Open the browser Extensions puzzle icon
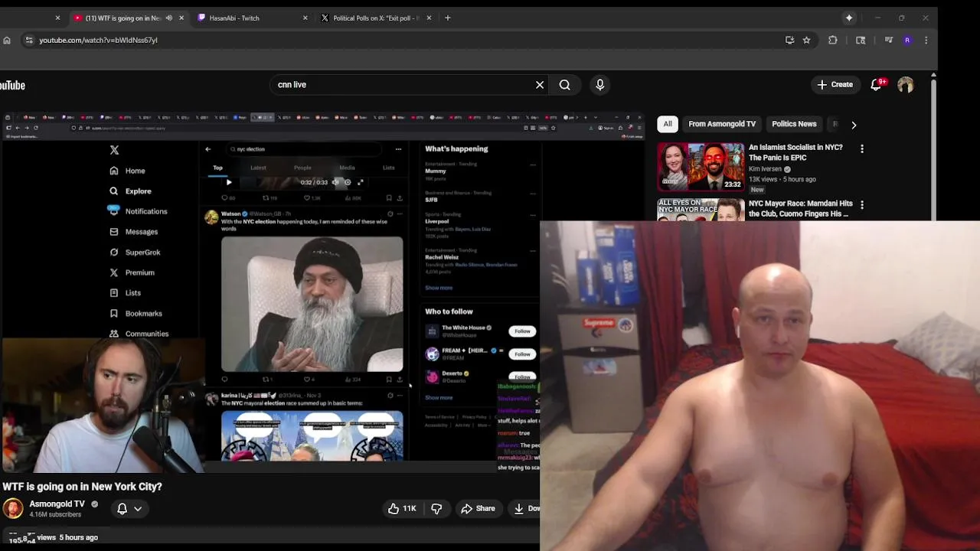 point(833,40)
